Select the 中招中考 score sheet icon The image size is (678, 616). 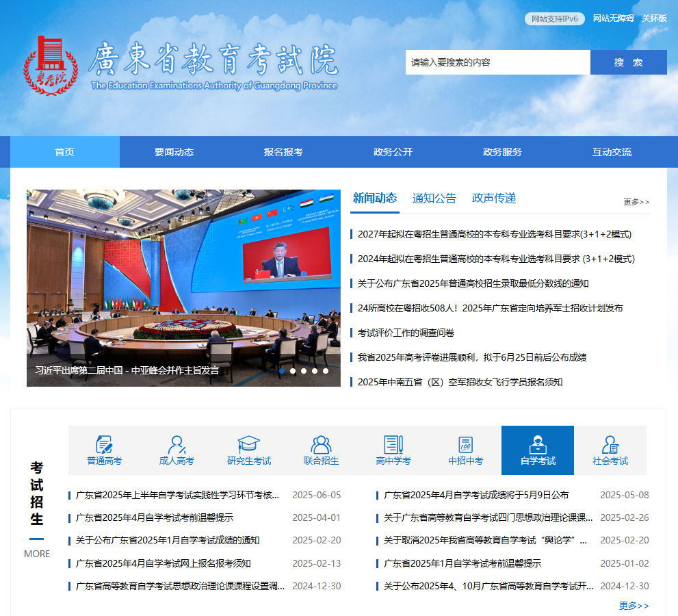tap(465, 444)
